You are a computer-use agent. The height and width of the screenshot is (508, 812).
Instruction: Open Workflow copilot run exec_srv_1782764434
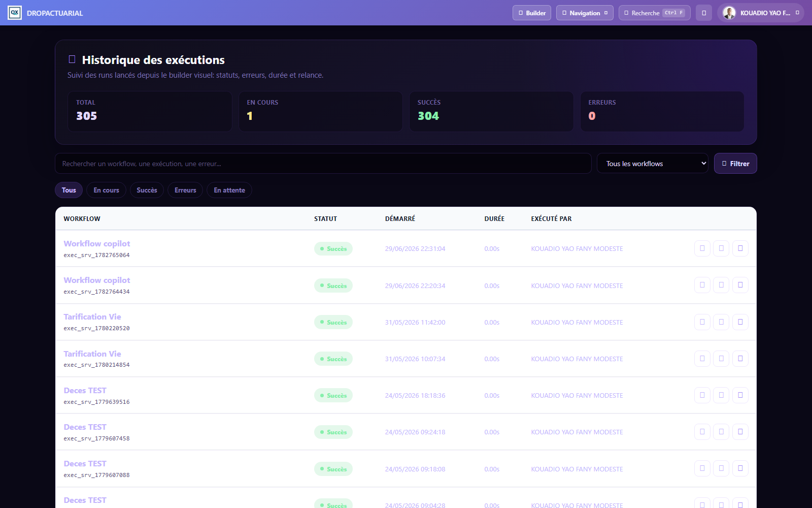pos(97,280)
